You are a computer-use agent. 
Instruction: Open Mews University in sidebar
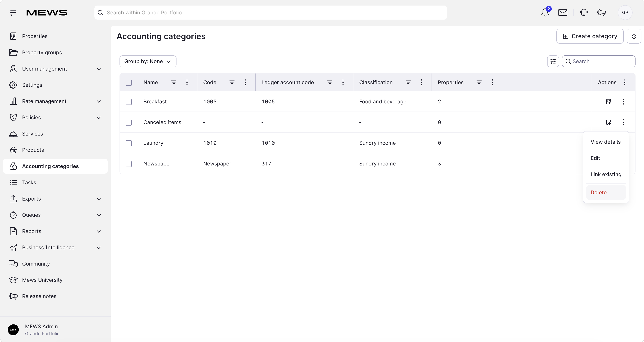(x=55, y=280)
